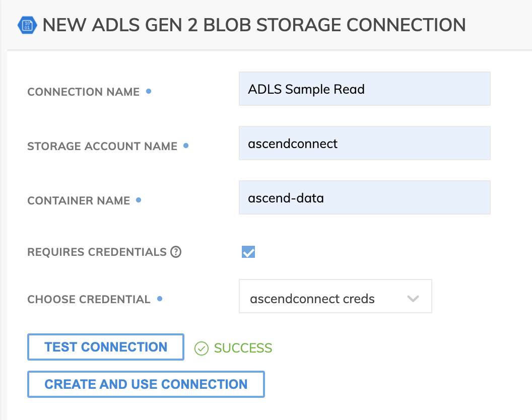Image resolution: width=532 pixels, height=420 pixels.
Task: Click the Requires Credentials help question mark
Action: pos(176,252)
